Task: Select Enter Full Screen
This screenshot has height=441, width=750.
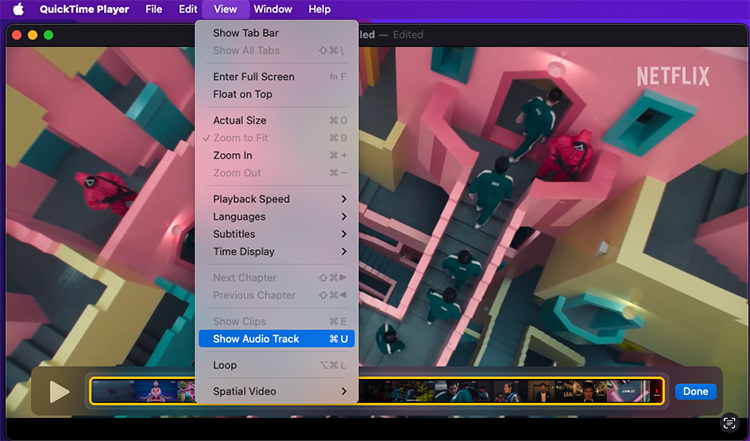Action: click(276, 77)
